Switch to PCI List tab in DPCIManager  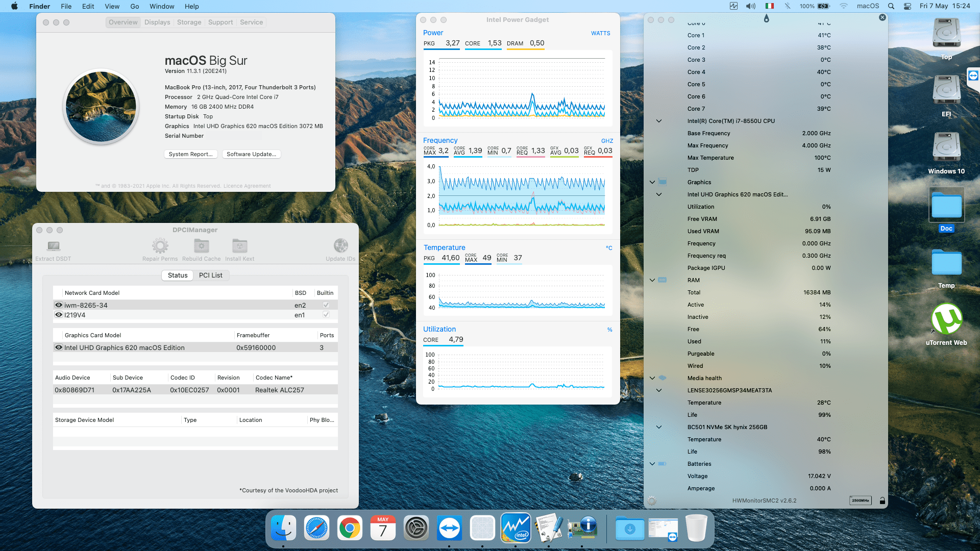(x=211, y=275)
